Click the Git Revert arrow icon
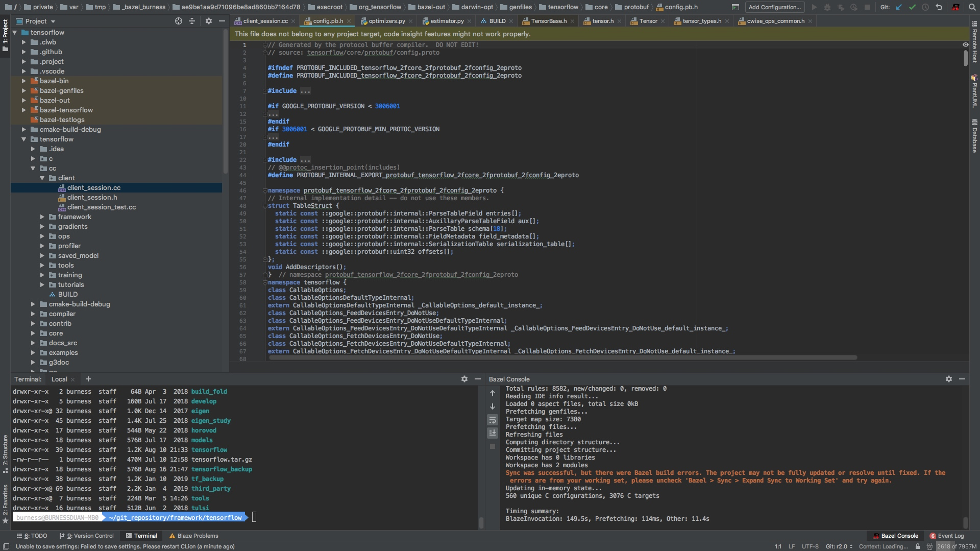 tap(939, 7)
